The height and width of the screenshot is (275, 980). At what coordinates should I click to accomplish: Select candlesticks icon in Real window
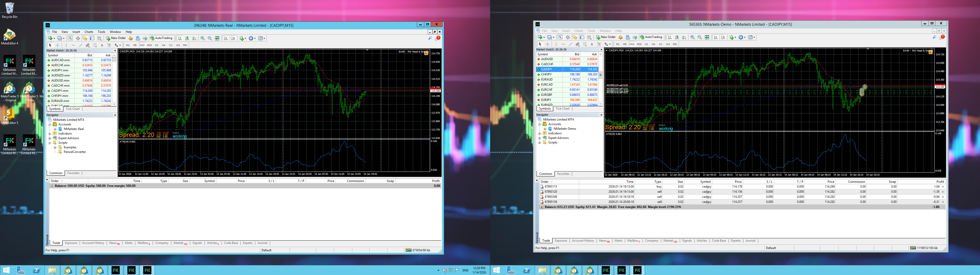click(x=187, y=38)
